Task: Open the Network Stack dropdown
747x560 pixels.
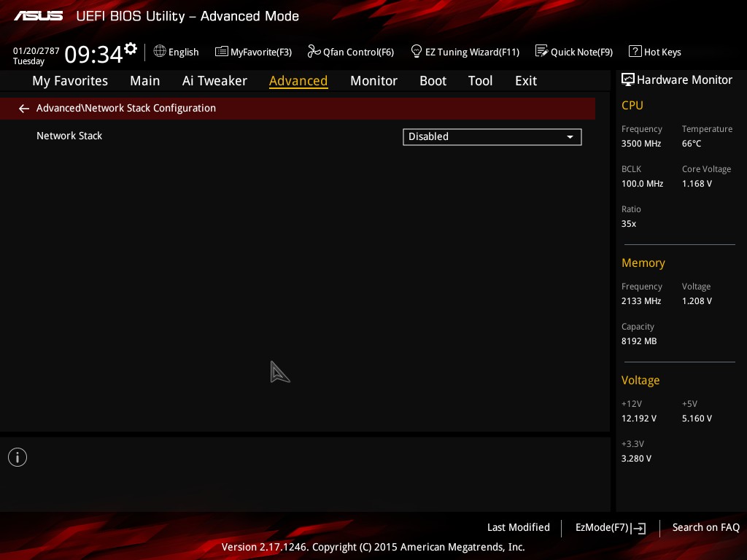Action: [492, 136]
